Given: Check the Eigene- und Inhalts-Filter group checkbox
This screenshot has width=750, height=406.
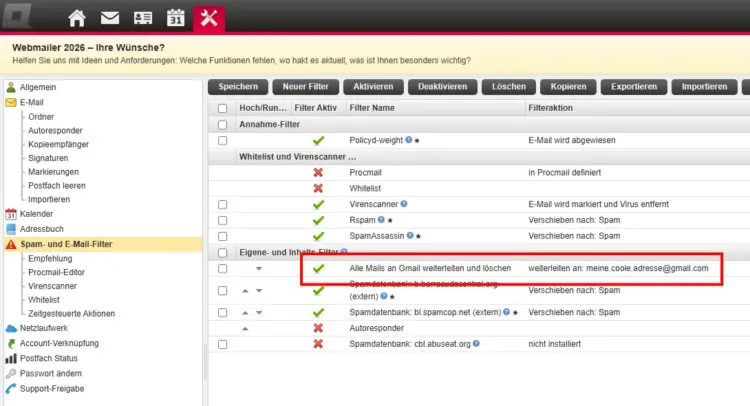Looking at the screenshot, I should pos(222,252).
